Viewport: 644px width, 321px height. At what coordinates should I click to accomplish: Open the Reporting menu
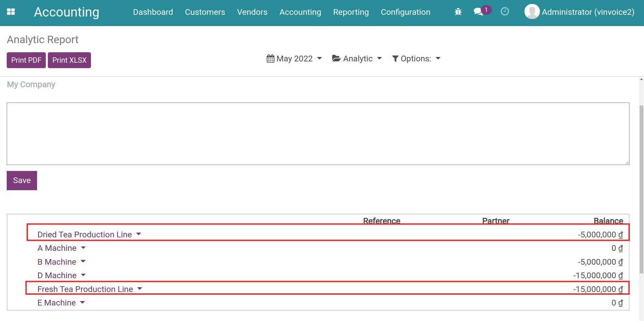click(351, 12)
